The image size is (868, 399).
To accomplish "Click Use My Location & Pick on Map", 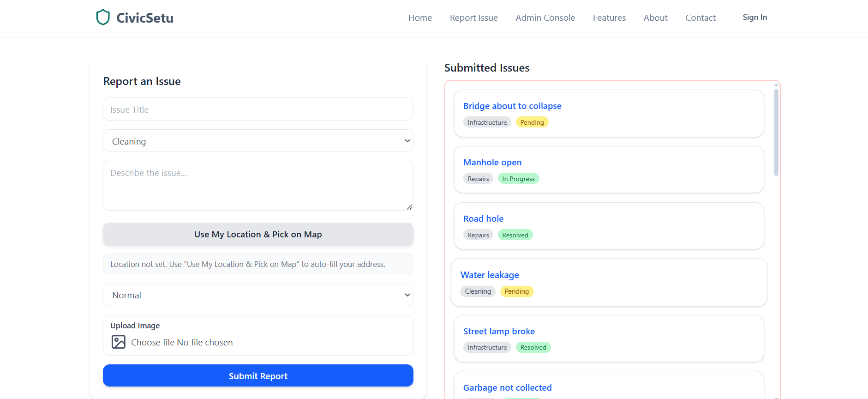I will pos(258,234).
